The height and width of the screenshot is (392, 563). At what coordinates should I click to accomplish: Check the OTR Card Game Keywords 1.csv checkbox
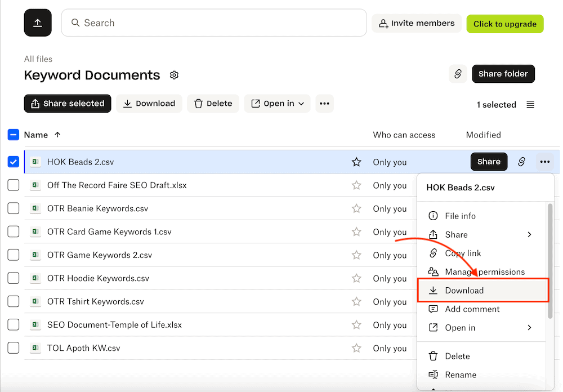pyautogui.click(x=14, y=231)
